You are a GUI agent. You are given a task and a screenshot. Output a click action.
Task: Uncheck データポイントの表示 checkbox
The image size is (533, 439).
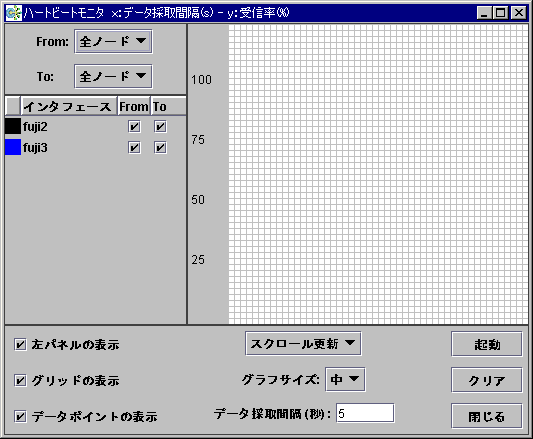point(20,416)
